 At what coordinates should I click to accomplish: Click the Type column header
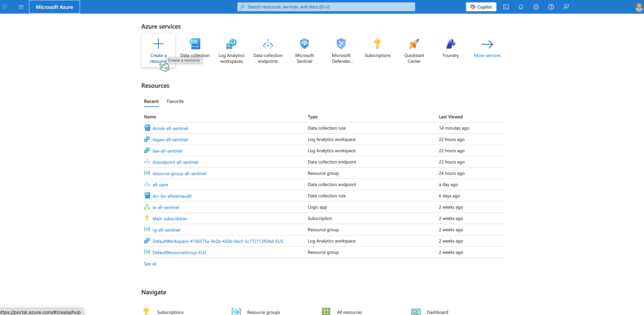pos(312,117)
